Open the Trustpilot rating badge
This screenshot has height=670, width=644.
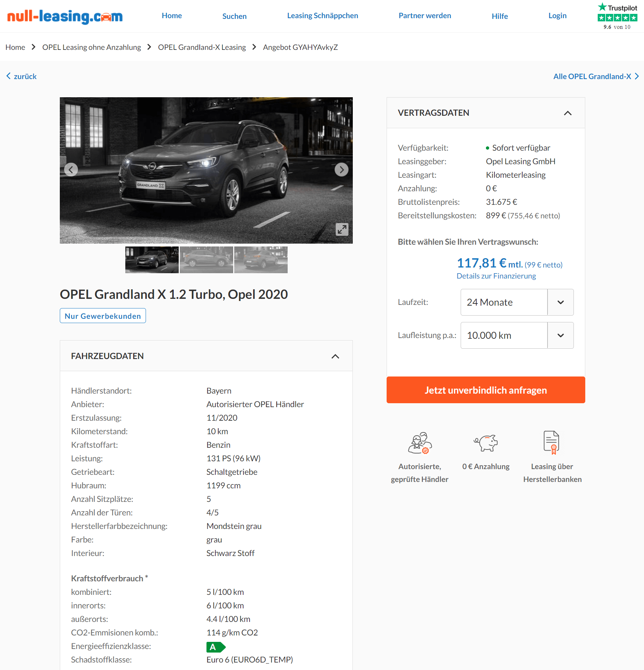point(617,16)
